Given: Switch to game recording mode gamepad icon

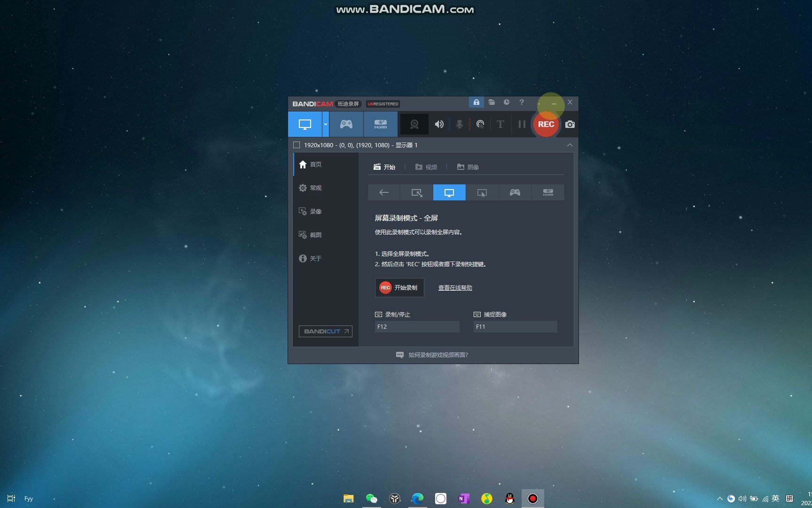Looking at the screenshot, I should click(346, 124).
